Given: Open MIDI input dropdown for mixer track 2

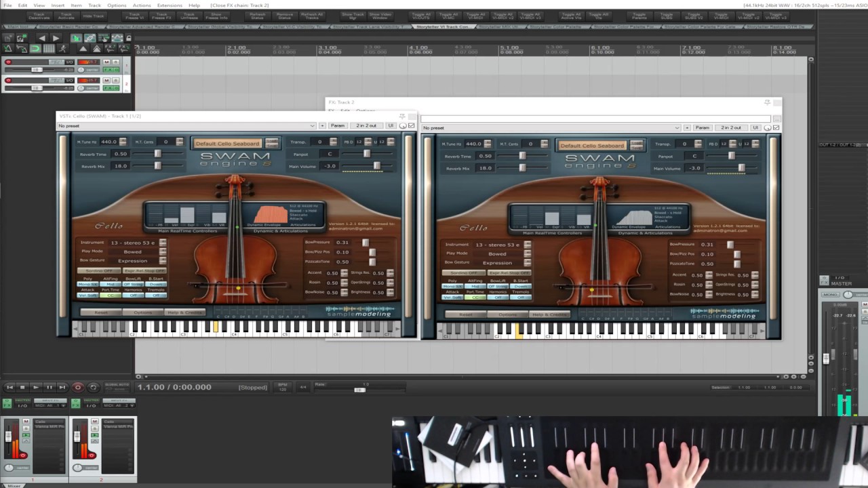Looking at the screenshot, I should click(119, 405).
